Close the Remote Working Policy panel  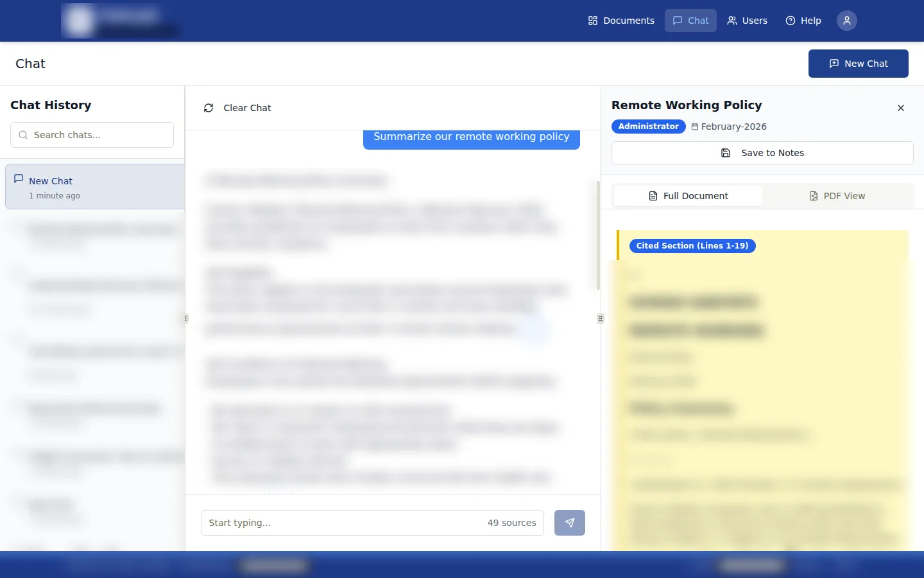click(x=901, y=108)
